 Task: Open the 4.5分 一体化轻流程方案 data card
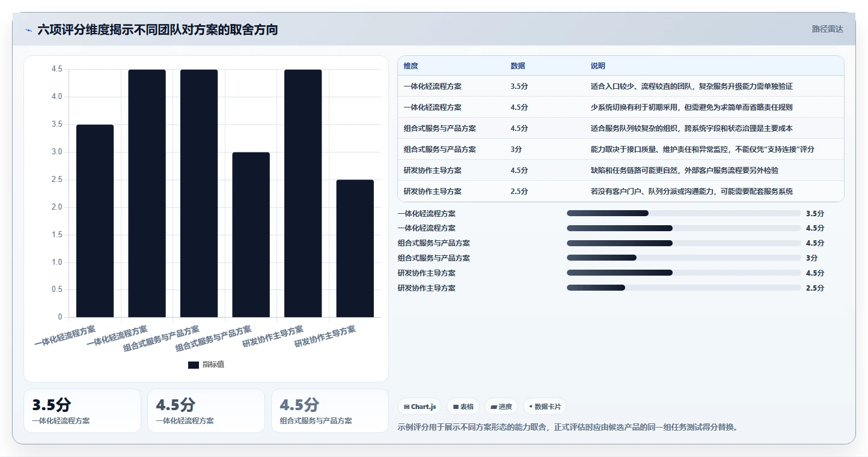coord(206,411)
